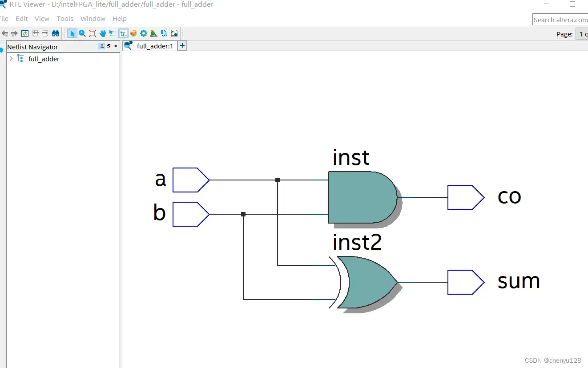Switch to the full_adder:1 tab
Image resolution: width=588 pixels, height=368 pixels.
150,46
